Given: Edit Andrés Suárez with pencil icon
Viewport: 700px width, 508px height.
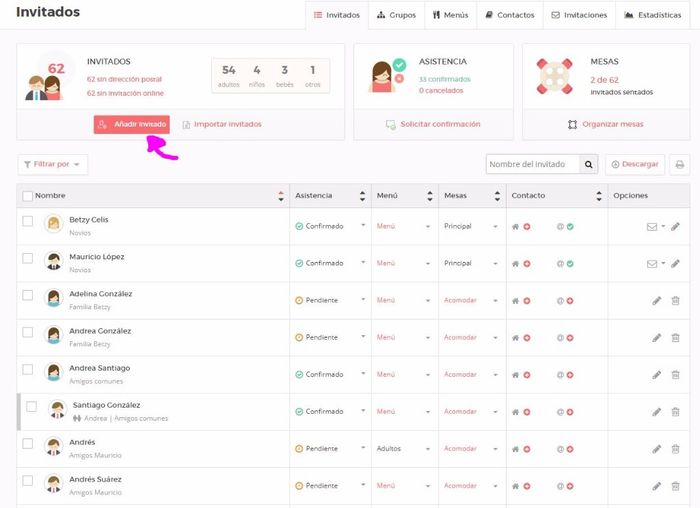Looking at the screenshot, I should coord(657,486).
